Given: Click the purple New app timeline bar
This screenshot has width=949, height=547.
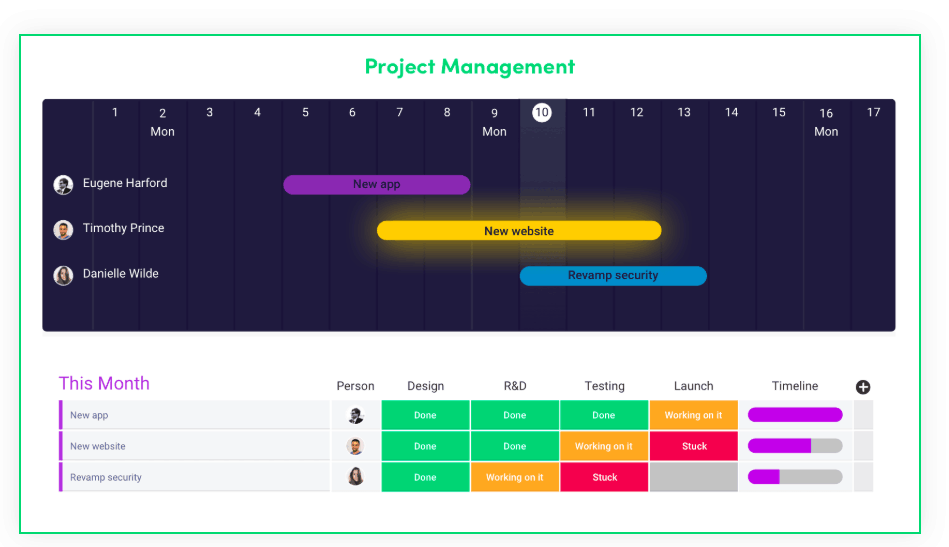Looking at the screenshot, I should tap(376, 185).
